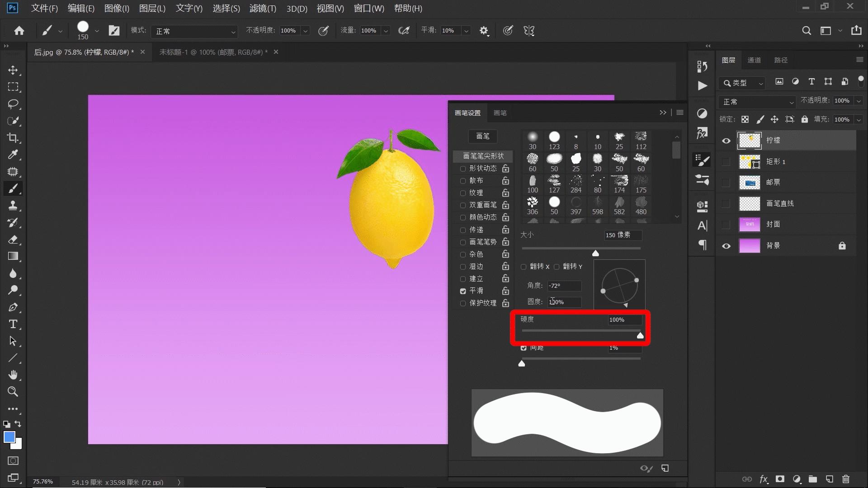Select the Zoom tool in toolbar
Viewport: 868px width, 488px height.
13,392
